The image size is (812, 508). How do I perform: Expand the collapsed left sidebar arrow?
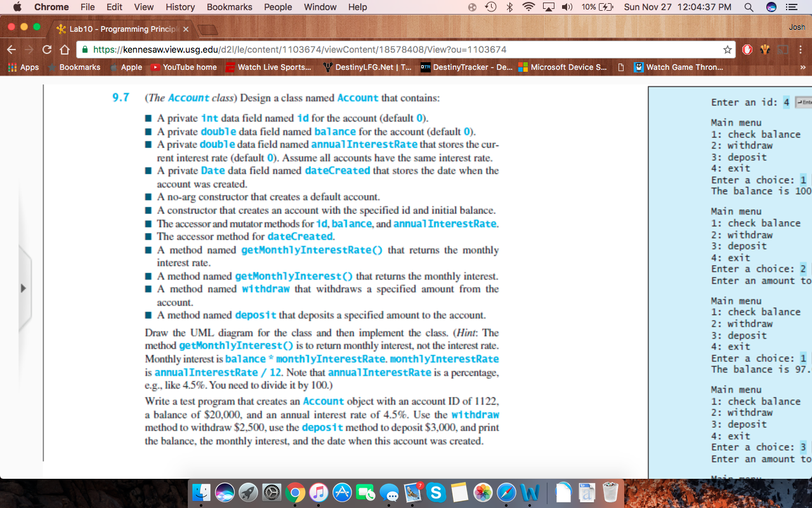[x=23, y=287]
